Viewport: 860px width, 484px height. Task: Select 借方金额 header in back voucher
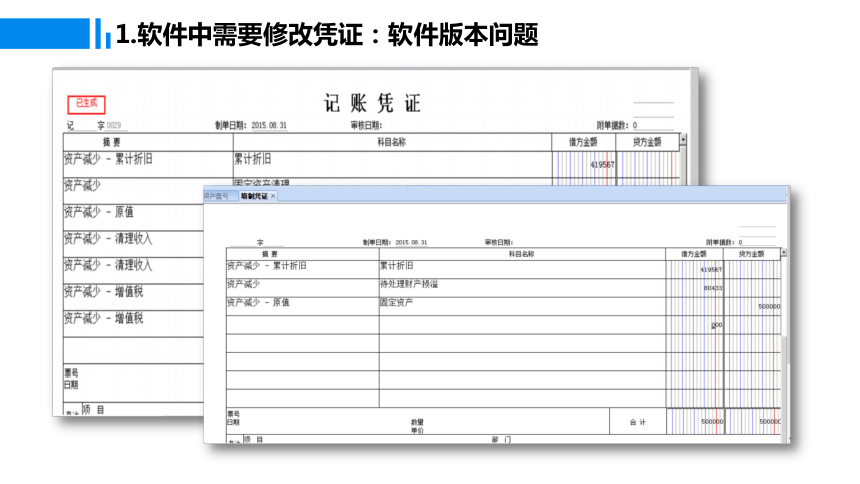[x=583, y=142]
